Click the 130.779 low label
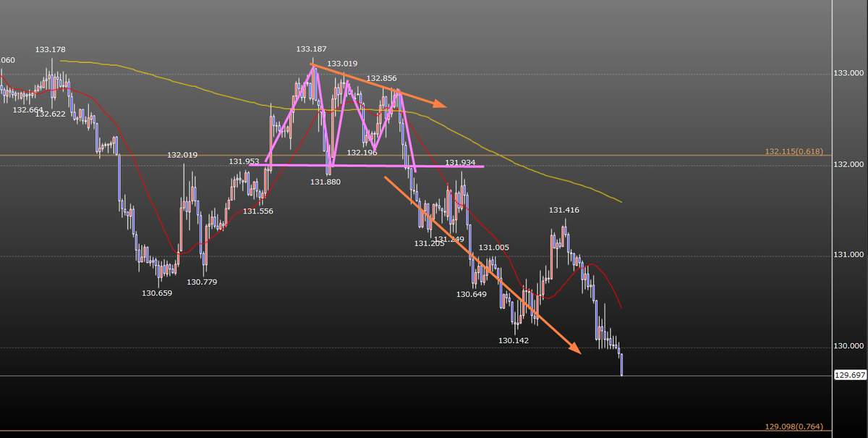The height and width of the screenshot is (438, 868). pyautogui.click(x=202, y=282)
